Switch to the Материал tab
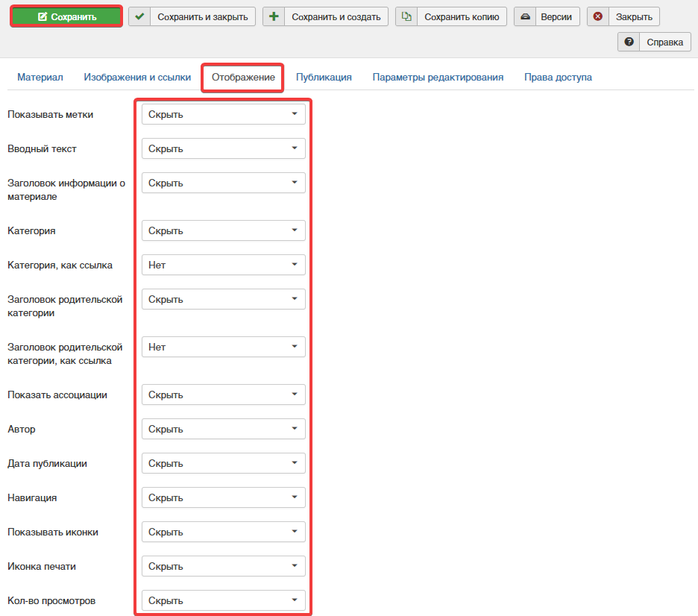Viewport: 698px width, 616px height. click(40, 77)
